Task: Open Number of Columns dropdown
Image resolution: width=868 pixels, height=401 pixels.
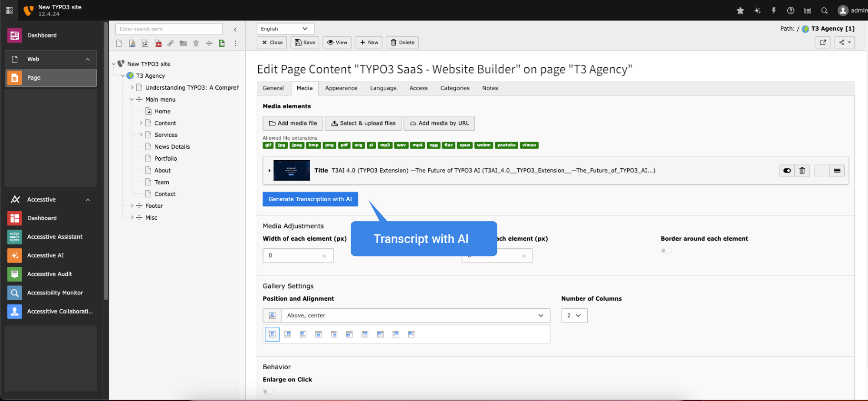Action: coord(574,315)
